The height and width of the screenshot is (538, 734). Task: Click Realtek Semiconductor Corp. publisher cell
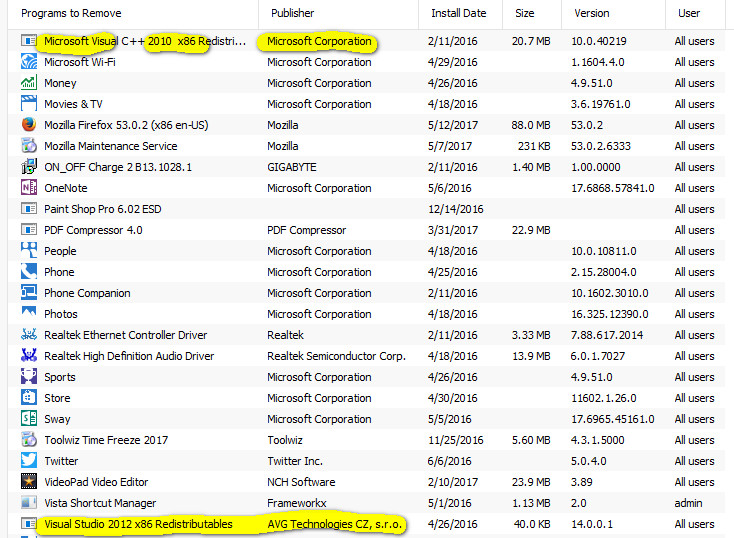[336, 356]
